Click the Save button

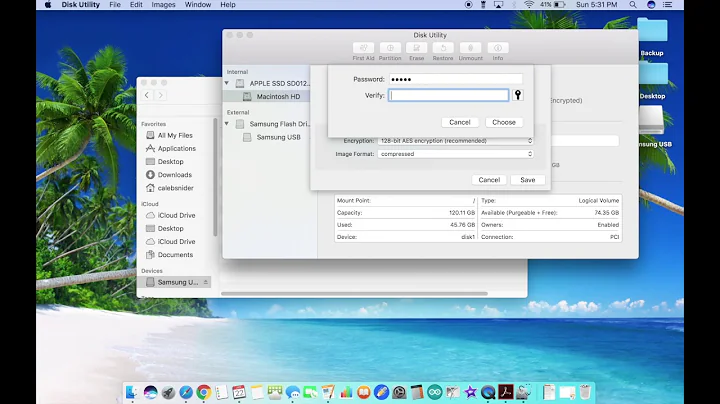[528, 180]
